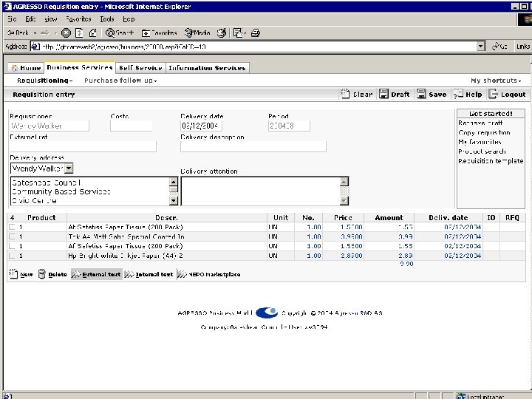This screenshot has height=399, width=532.
Task: Click the My favourites link
Action: tap(480, 142)
